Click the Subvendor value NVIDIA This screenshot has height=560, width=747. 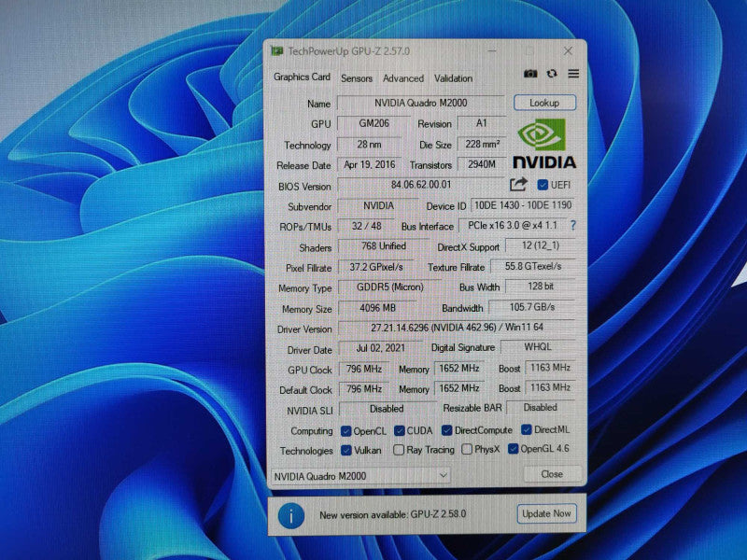pos(378,205)
